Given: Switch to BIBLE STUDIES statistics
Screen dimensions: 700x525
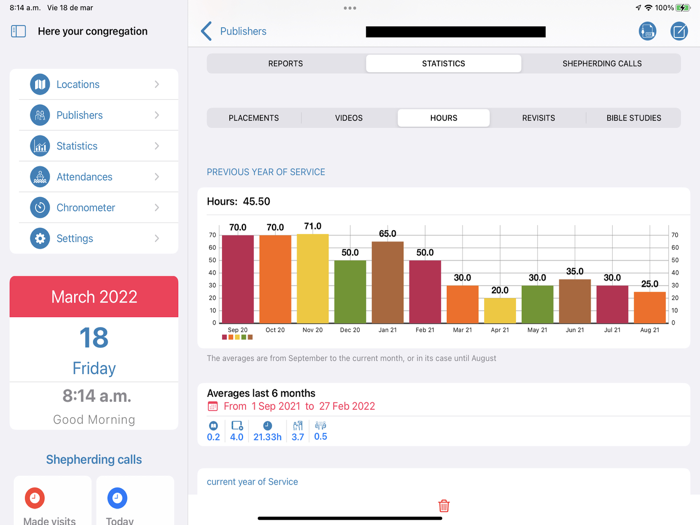Looking at the screenshot, I should tap(633, 118).
